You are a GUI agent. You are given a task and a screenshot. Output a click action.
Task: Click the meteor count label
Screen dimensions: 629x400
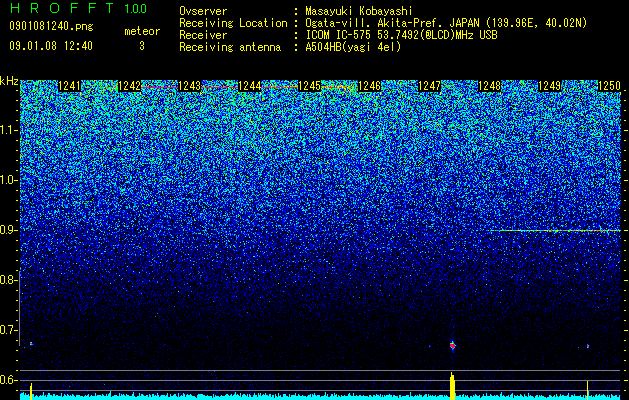point(142,31)
